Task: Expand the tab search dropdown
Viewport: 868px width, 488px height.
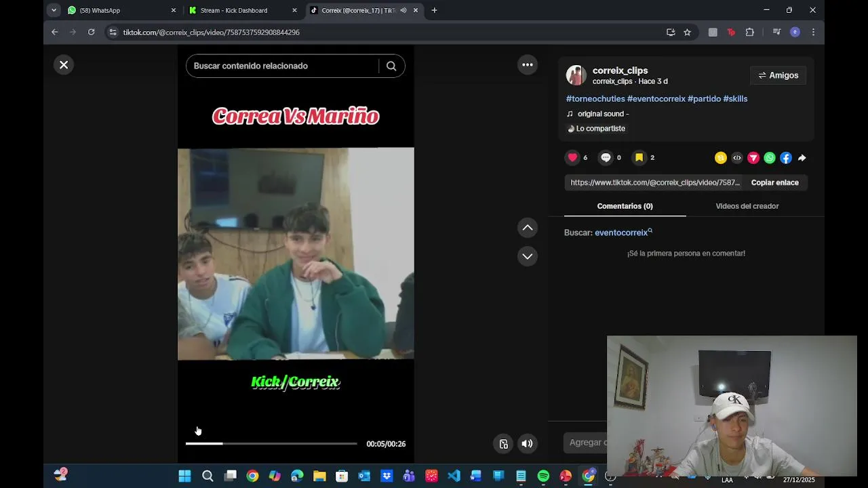Action: (x=54, y=10)
